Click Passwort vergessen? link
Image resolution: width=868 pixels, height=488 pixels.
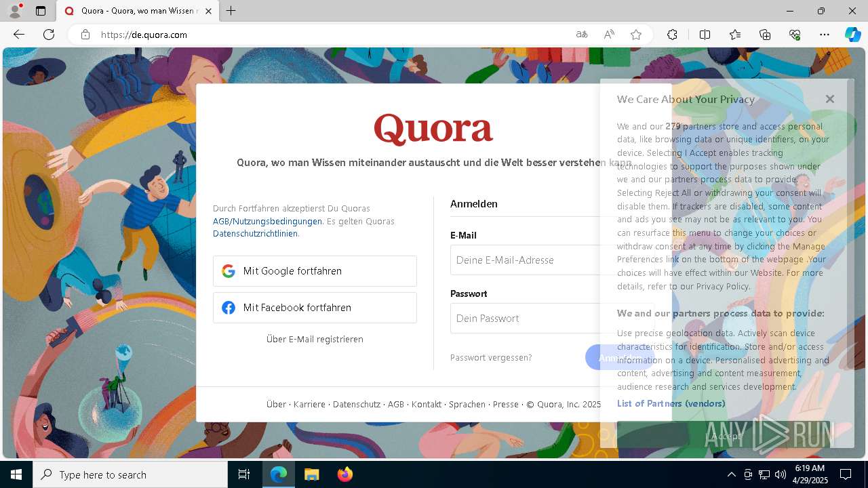click(491, 357)
